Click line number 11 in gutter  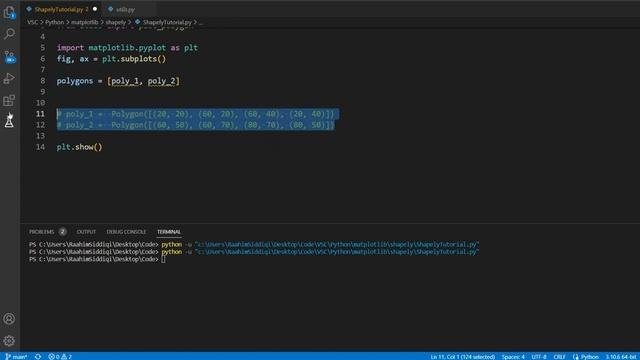coord(40,114)
